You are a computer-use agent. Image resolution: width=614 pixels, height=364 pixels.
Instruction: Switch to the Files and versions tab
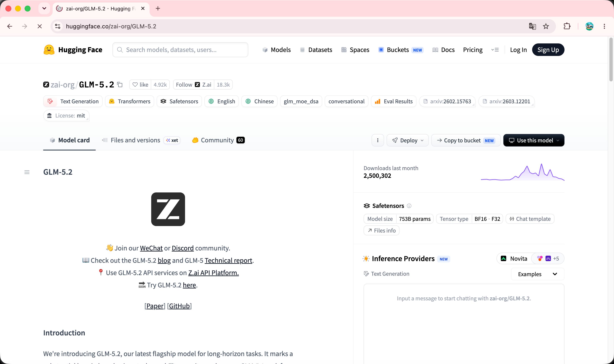pos(141,140)
